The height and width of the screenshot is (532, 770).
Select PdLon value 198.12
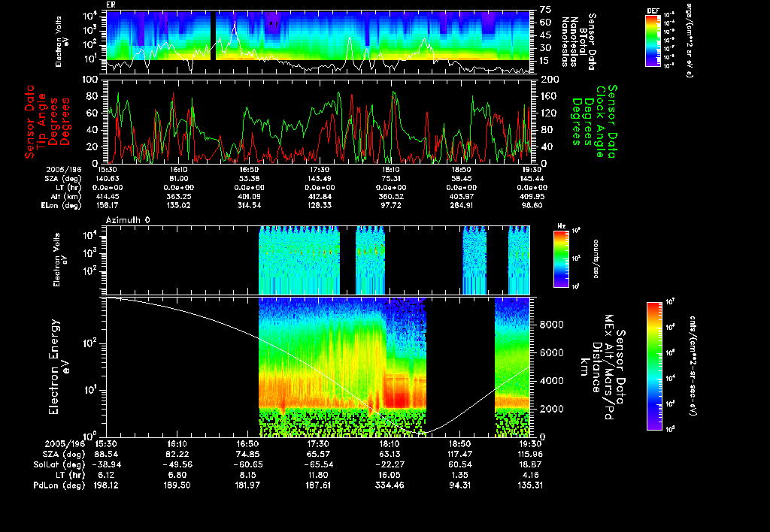(106, 485)
